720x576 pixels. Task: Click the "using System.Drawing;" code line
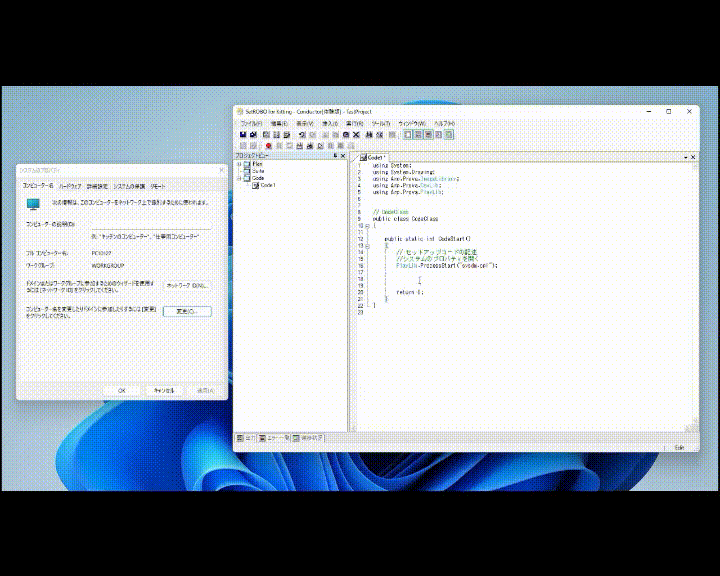(404, 172)
